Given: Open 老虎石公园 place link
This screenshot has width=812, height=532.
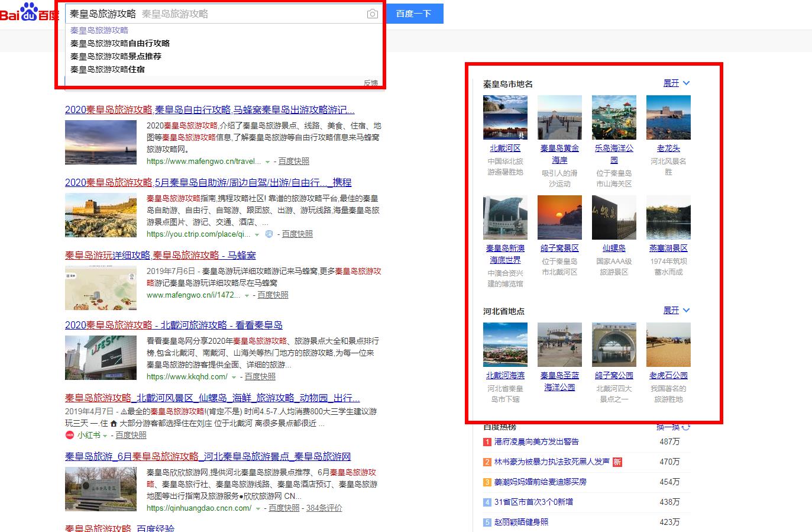Looking at the screenshot, I should coord(668,375).
